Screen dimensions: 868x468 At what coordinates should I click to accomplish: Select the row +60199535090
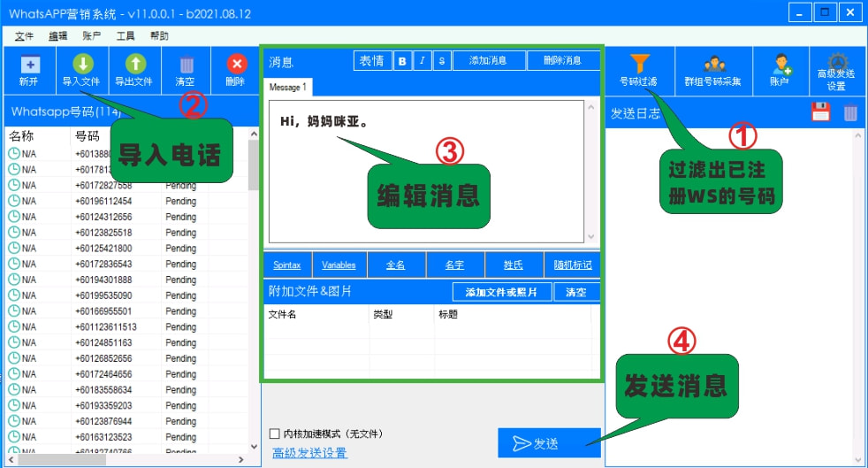coord(126,295)
